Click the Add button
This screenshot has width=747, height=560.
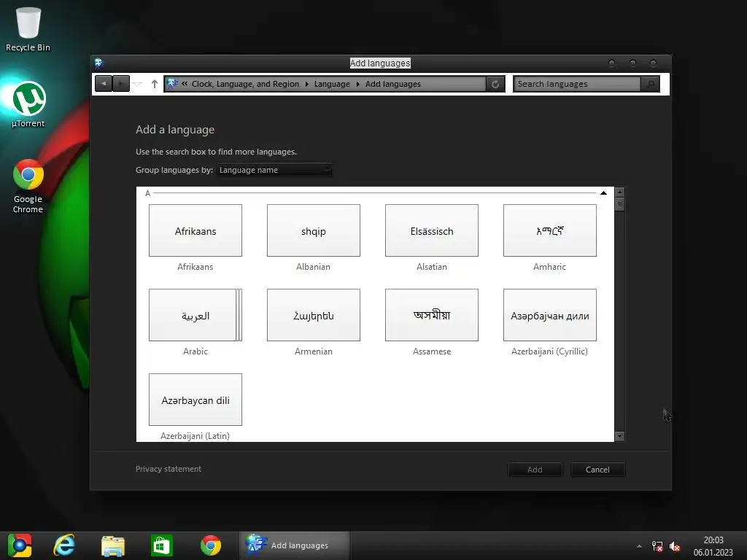(535, 470)
